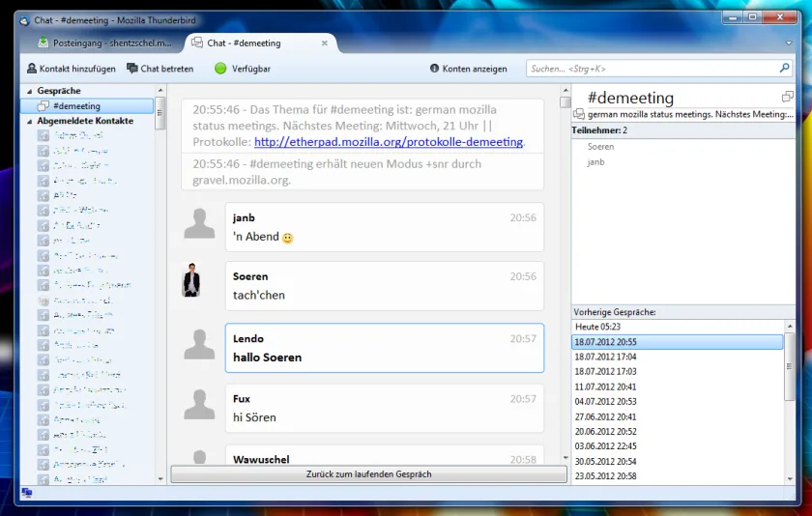
Task: Click the chat icon on Chat tab
Action: 197,43
